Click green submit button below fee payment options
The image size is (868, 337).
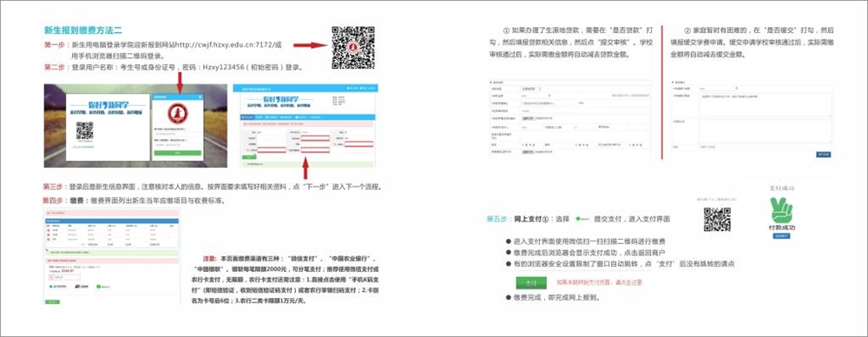click(x=53, y=302)
